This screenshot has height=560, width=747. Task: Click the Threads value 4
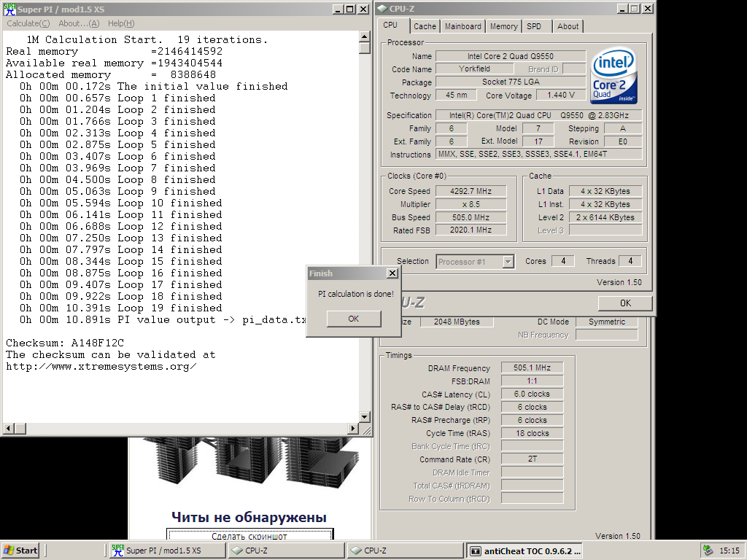[x=630, y=261]
